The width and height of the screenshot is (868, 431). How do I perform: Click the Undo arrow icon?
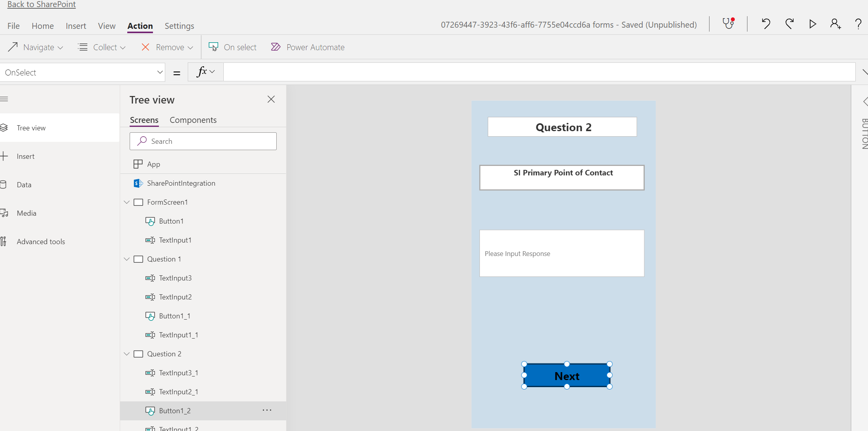(x=766, y=24)
